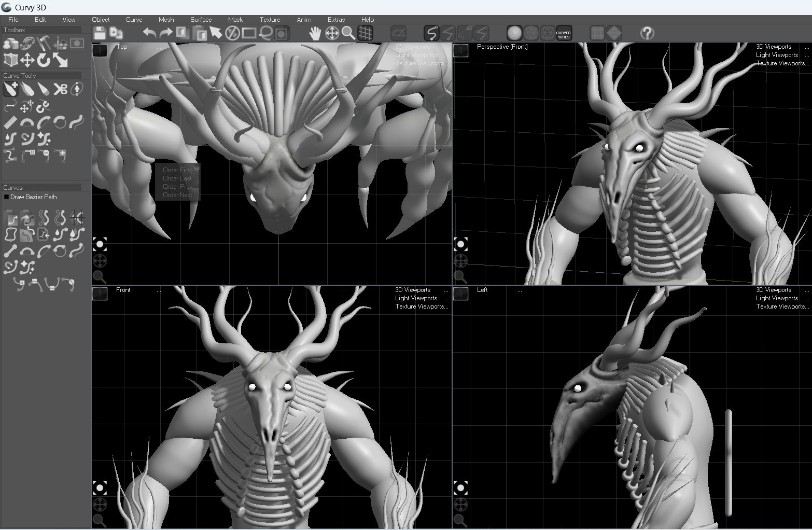Open Light Viewports list in Left viewport

point(777,298)
